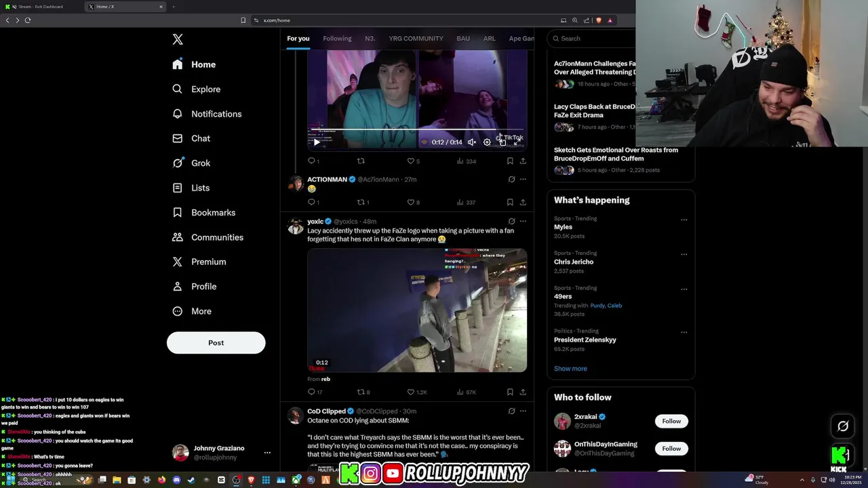
Task: Seek on the TikTok video progress bar
Action: (x=416, y=129)
